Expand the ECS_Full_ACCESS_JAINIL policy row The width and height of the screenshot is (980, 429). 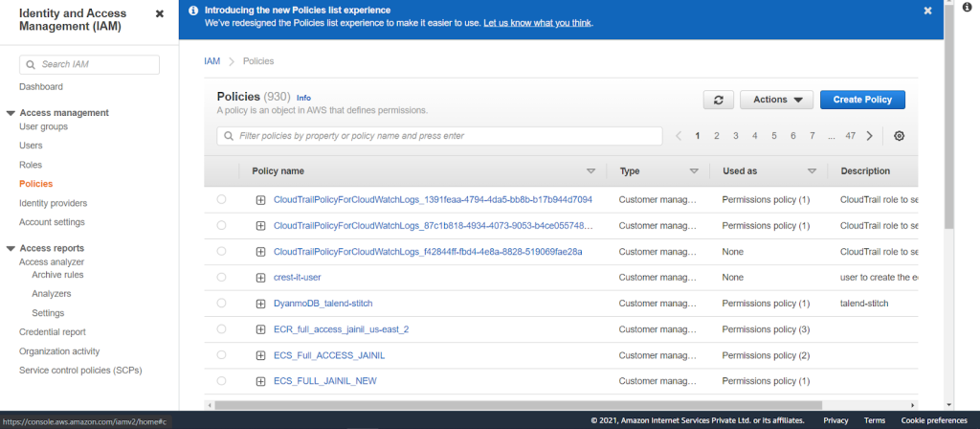tap(260, 356)
